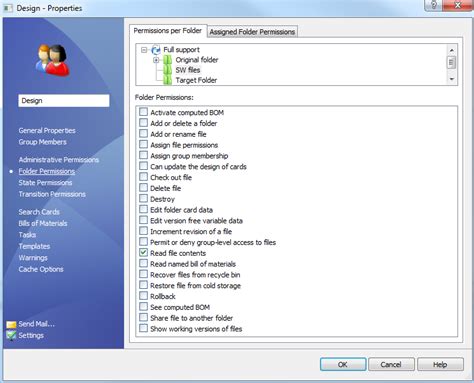Enable the Rollback permission
The image size is (474, 383).
(x=143, y=296)
